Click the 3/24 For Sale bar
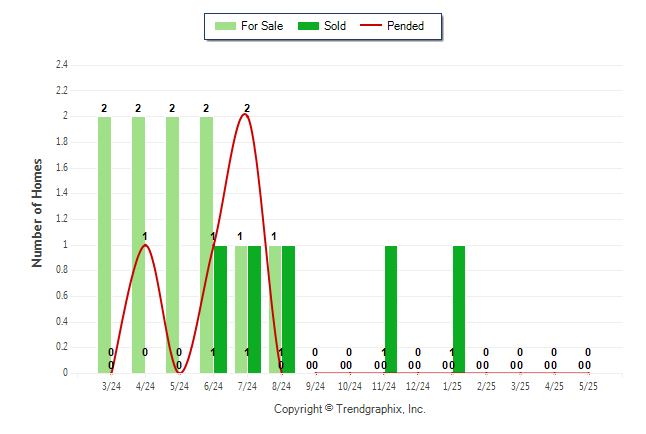This screenshot has width=646, height=434. pyautogui.click(x=104, y=245)
